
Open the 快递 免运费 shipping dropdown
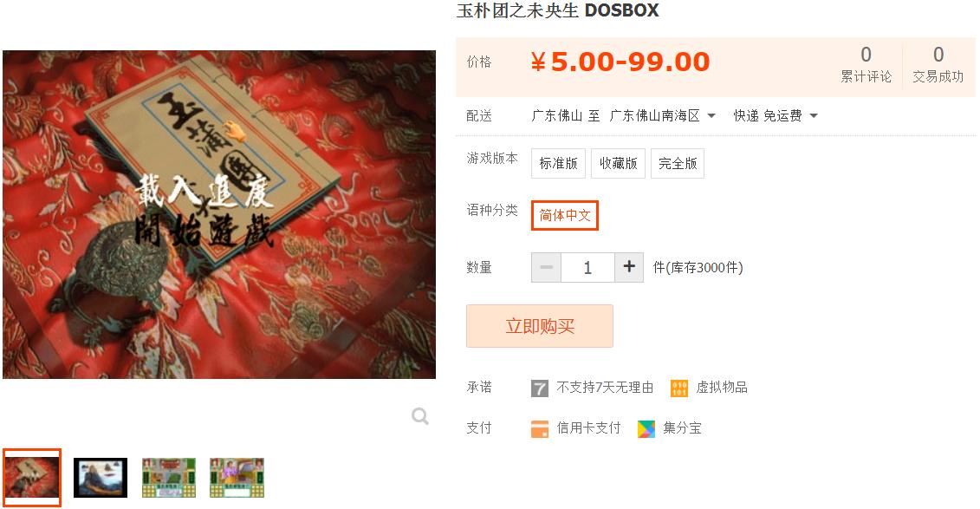(x=776, y=115)
